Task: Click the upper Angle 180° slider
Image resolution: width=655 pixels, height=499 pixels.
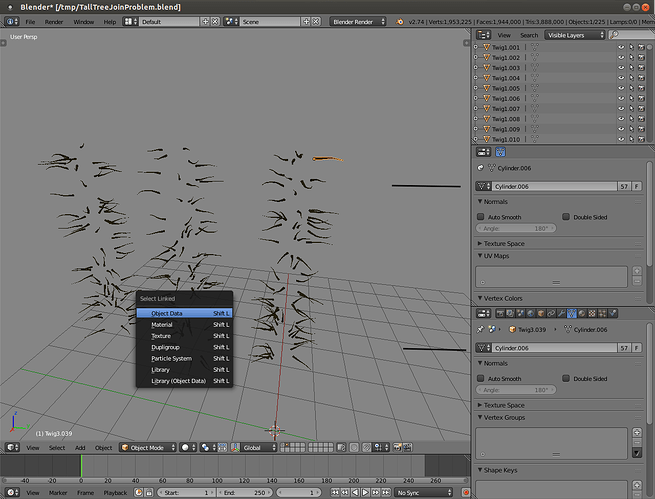Action: [x=516, y=228]
